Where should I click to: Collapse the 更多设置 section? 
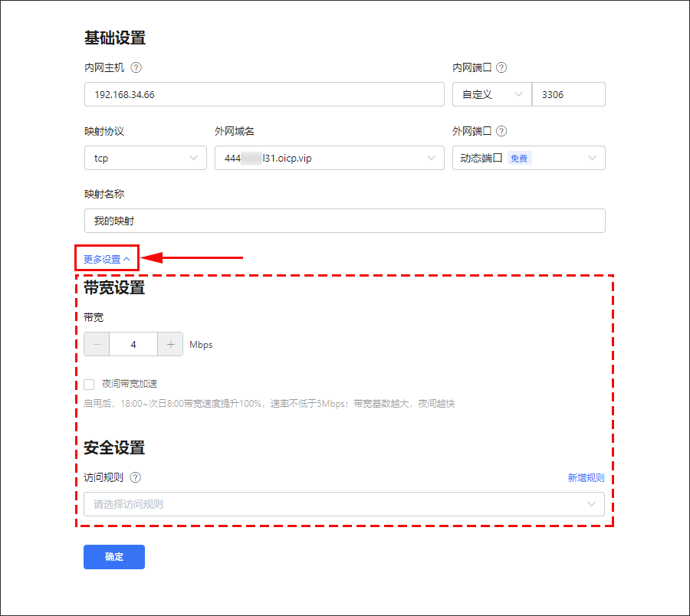[107, 259]
